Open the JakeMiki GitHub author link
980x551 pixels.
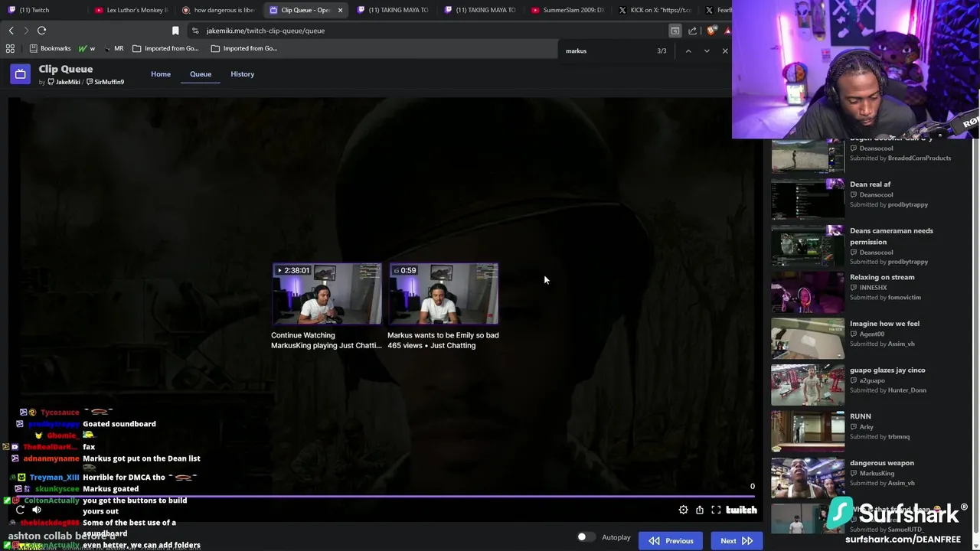[64, 82]
